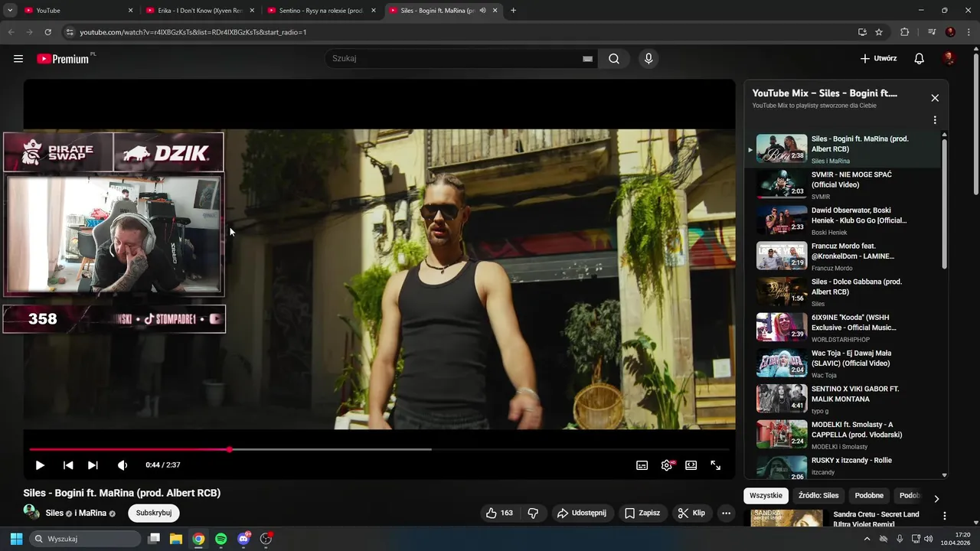The image size is (980, 551).
Task: Switch to Erika - I Don't Know tab
Action: [201, 11]
